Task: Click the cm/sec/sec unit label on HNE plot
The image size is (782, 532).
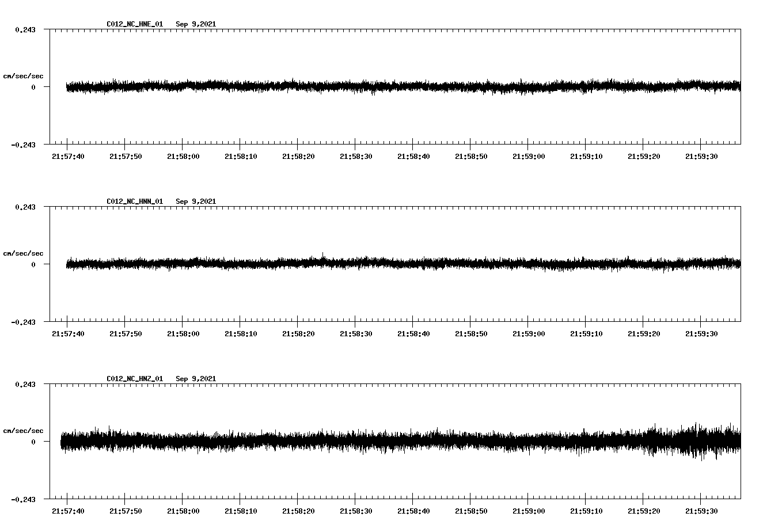Action: point(23,76)
